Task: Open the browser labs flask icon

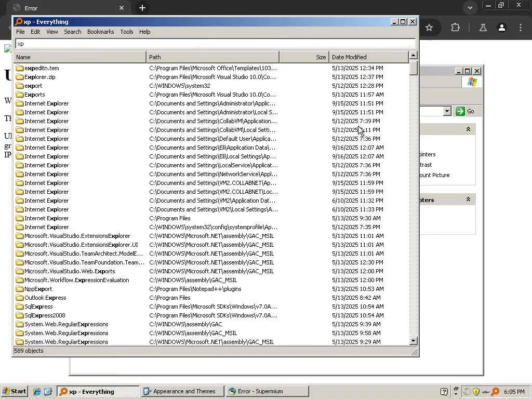Action: tap(483, 28)
